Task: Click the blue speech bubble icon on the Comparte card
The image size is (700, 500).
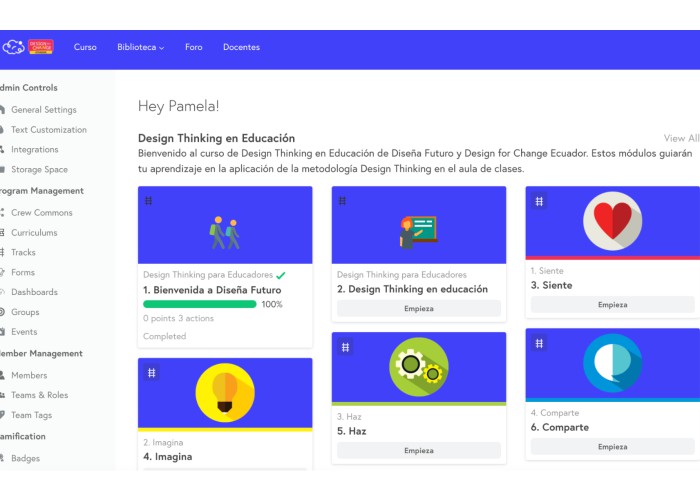Action: pos(612,363)
